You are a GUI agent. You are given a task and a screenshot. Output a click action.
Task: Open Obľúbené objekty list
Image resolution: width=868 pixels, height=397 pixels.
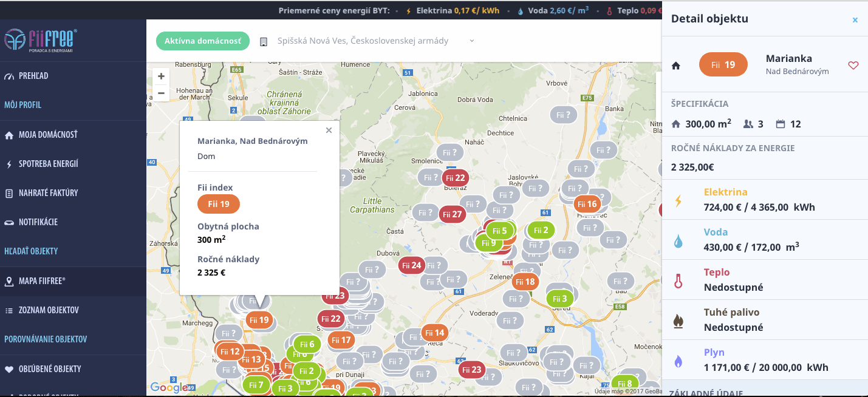coord(49,369)
